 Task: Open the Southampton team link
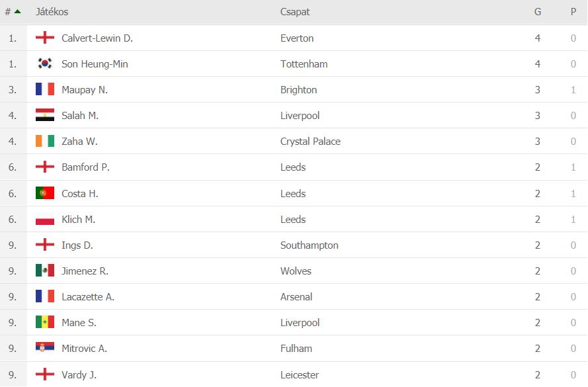point(309,245)
